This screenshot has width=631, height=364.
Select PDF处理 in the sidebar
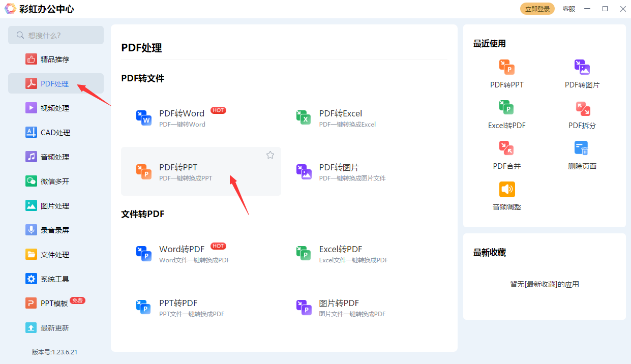56,83
